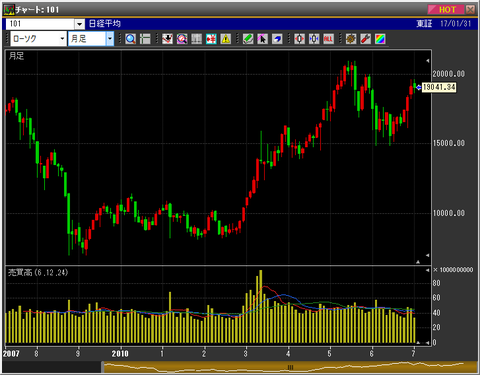Image resolution: width=480 pixels, height=375 pixels.
Task: Click the 15000.00 price axis label
Action: click(448, 143)
